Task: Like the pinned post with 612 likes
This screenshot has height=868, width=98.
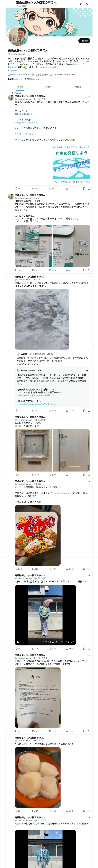Action: pos(52,189)
